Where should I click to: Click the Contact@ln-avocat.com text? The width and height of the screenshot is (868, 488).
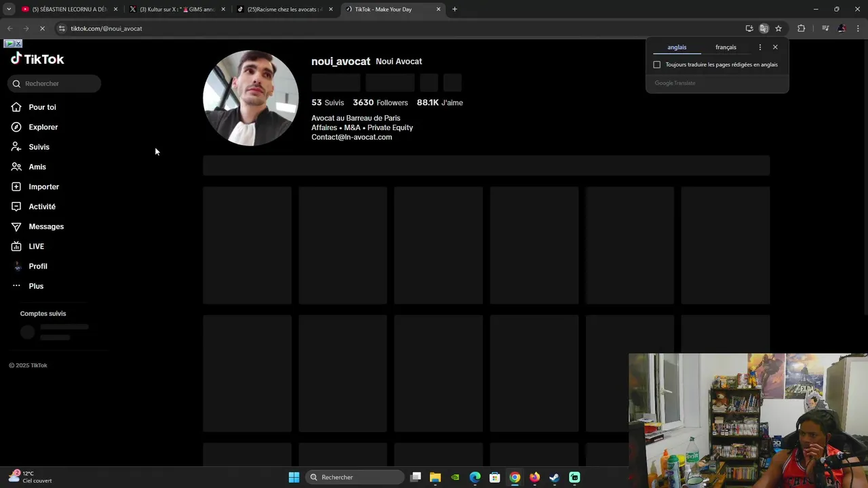tap(351, 137)
